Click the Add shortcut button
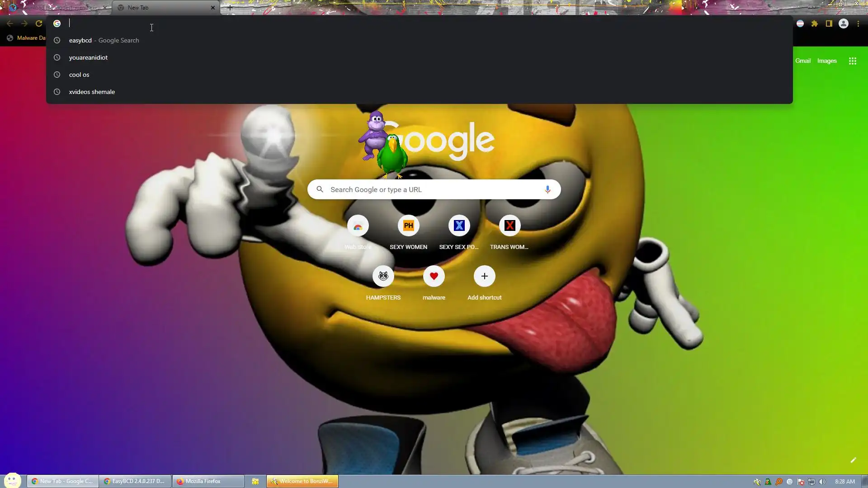Screen dimensions: 868x488 (484, 276)
